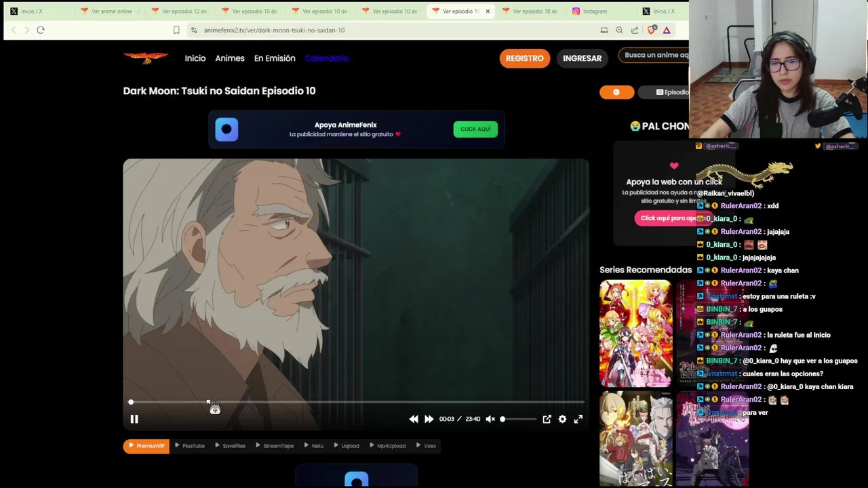This screenshot has height=488, width=868.
Task: Click the AnimeFenix phoenix logo
Action: pos(146,58)
